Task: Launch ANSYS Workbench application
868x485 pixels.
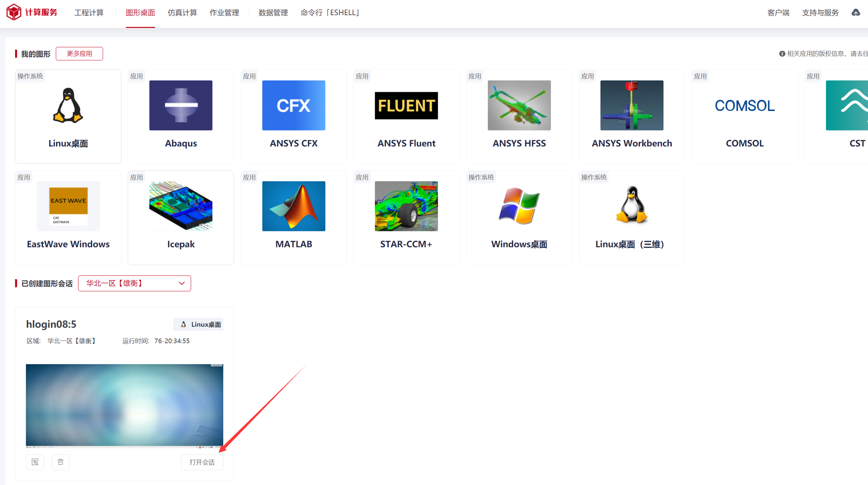Action: (632, 116)
